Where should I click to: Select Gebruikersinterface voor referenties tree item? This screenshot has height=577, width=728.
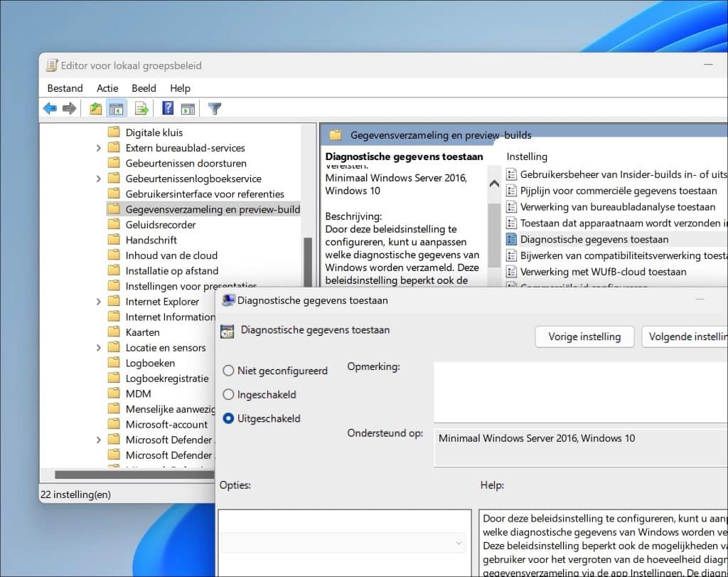tap(205, 194)
